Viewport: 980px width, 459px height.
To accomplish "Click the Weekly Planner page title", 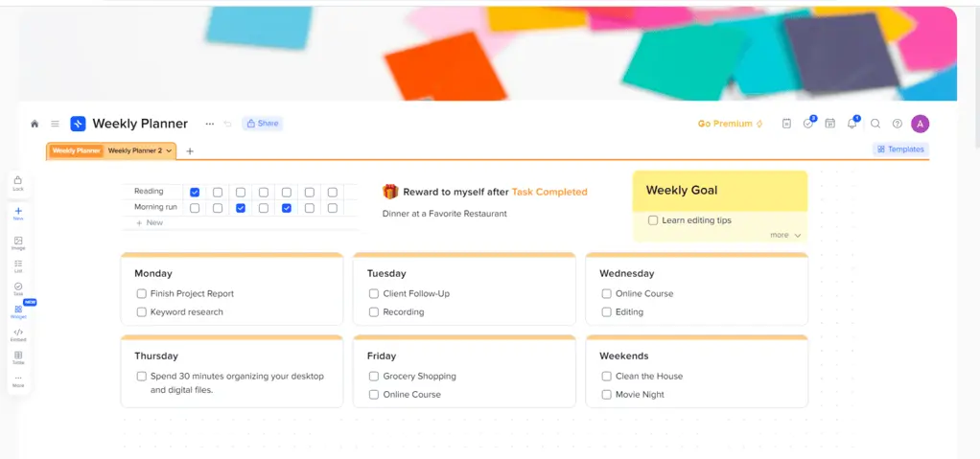I will tap(140, 124).
